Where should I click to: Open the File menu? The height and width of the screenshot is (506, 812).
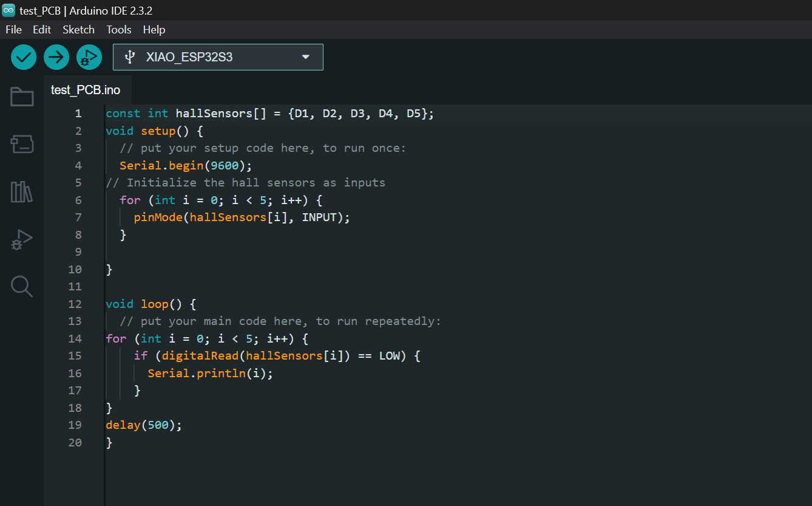click(13, 30)
